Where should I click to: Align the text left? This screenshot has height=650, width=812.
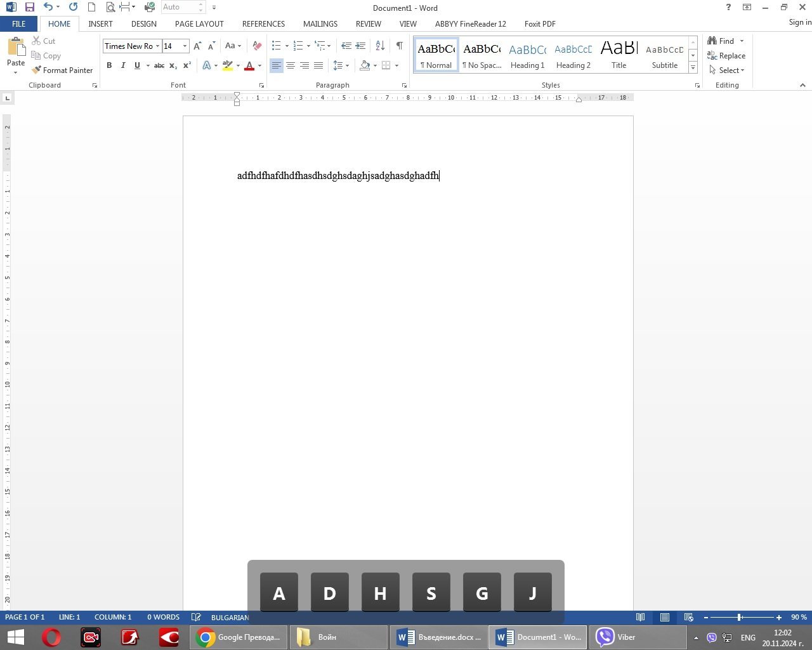(x=276, y=65)
